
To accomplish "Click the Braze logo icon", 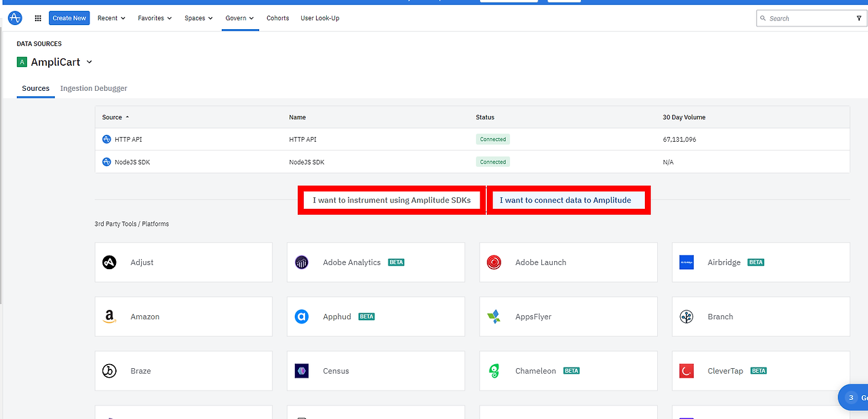I will 109,371.
